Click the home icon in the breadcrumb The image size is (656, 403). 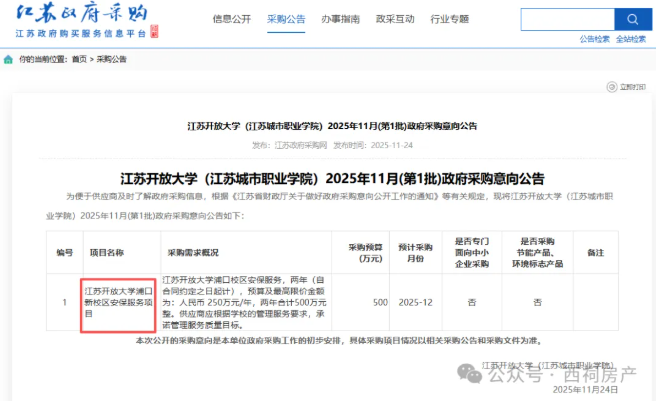tap(10, 60)
